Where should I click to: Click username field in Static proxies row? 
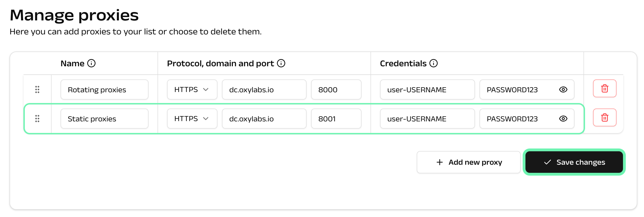click(427, 119)
